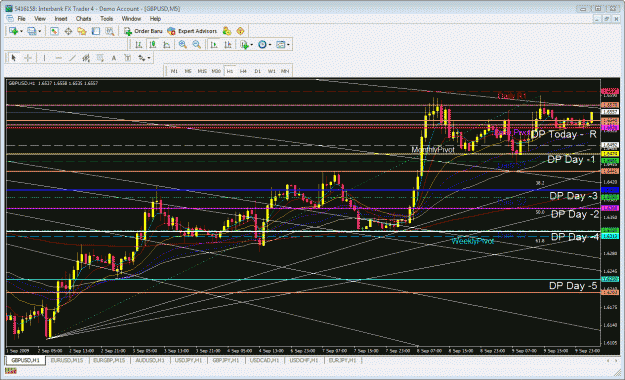Open the View menu
Screen dimensions: 625x380
point(40,19)
